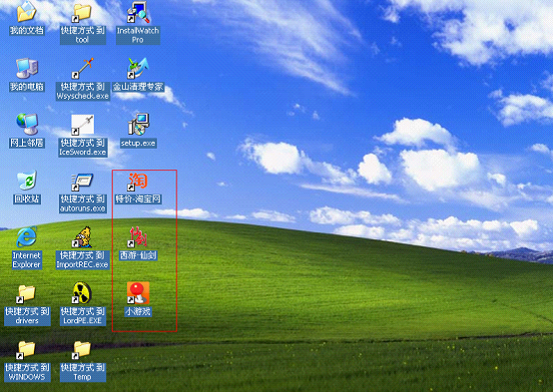Select the 我的文档 desktop icon
This screenshot has height=392, width=553.
pos(26,11)
